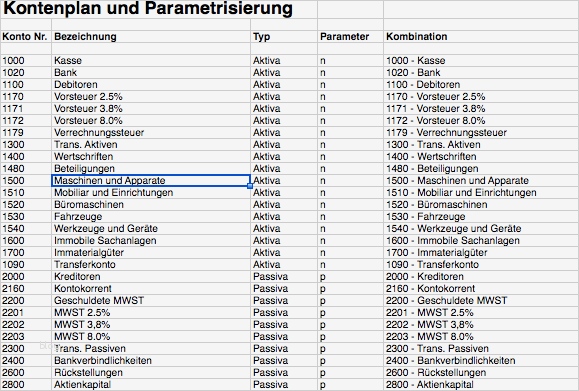Select the '1600 - Immobile Sachanlagen' combination cell
The image size is (579, 391).
(x=481, y=240)
